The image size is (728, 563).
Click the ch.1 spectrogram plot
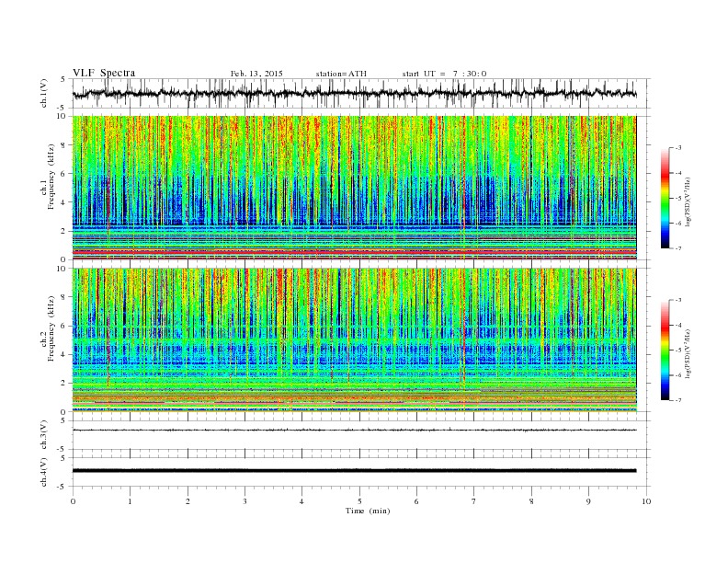tap(355, 188)
